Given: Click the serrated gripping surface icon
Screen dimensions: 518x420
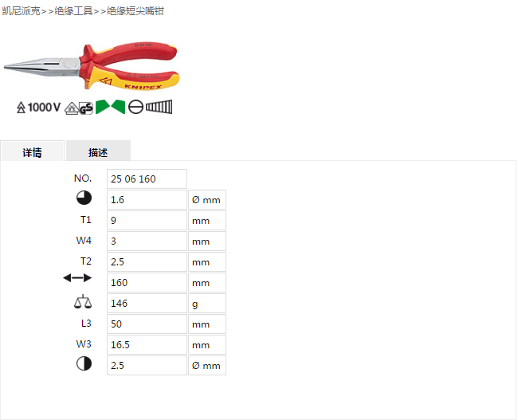Looking at the screenshot, I should (159, 107).
